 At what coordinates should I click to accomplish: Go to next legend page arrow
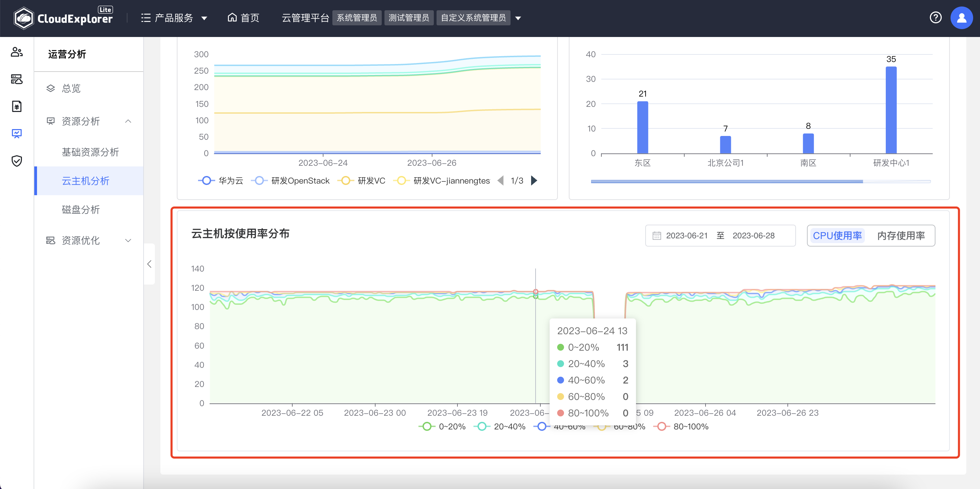click(x=534, y=180)
